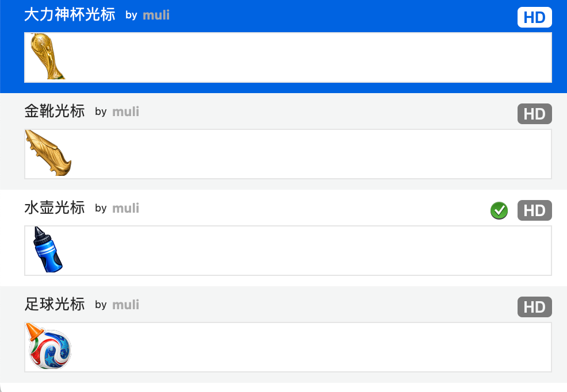This screenshot has height=392, width=567.
Task: Open muli author link on 大力神杯光标
Action: pos(156,15)
